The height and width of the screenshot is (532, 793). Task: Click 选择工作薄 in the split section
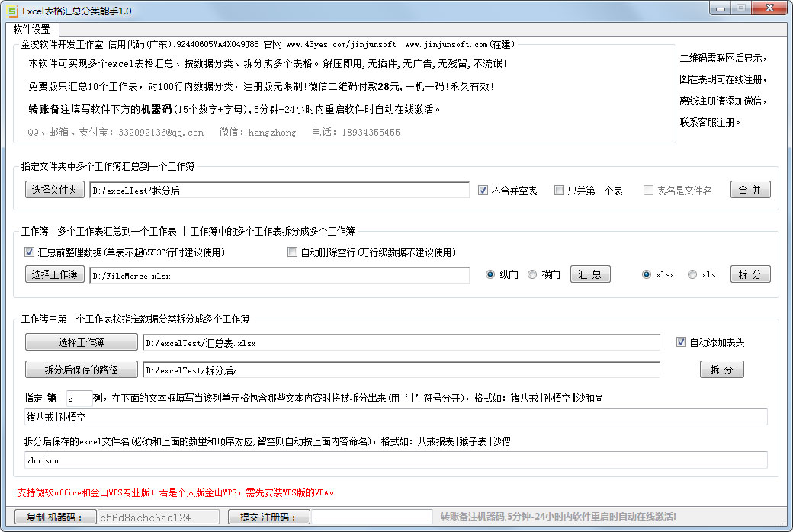(79, 341)
